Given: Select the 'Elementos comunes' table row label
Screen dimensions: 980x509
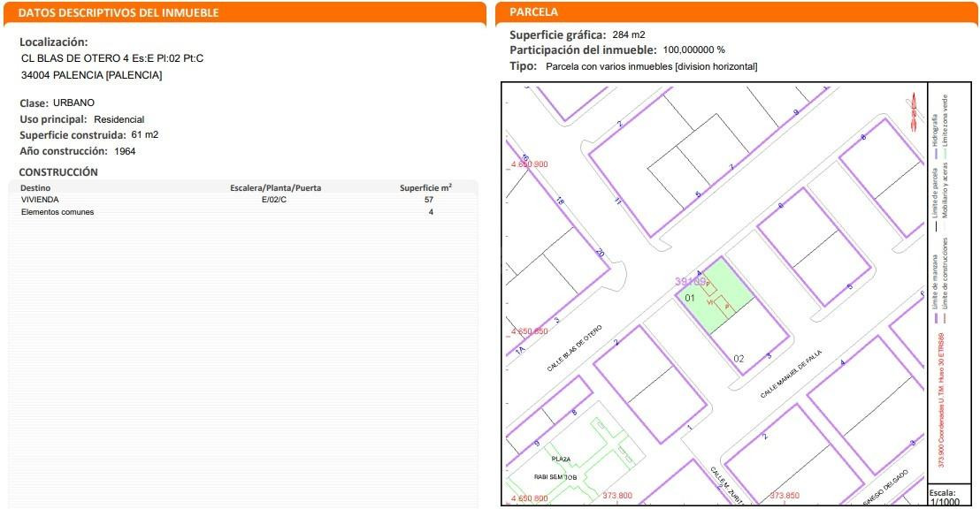Looking at the screenshot, I should point(57,212).
